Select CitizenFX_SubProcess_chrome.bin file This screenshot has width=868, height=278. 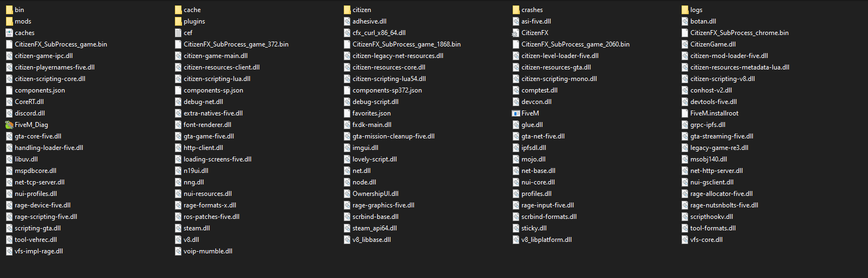pos(735,33)
